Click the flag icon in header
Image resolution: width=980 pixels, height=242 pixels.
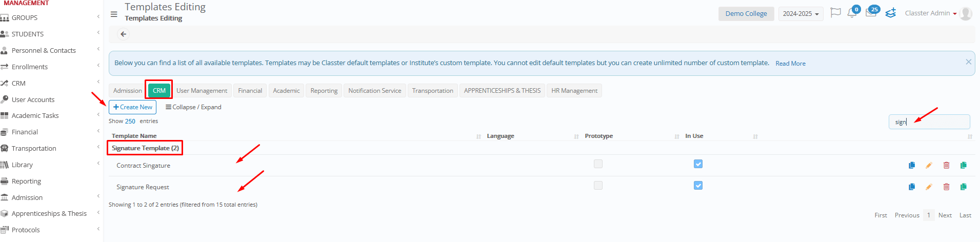835,13
